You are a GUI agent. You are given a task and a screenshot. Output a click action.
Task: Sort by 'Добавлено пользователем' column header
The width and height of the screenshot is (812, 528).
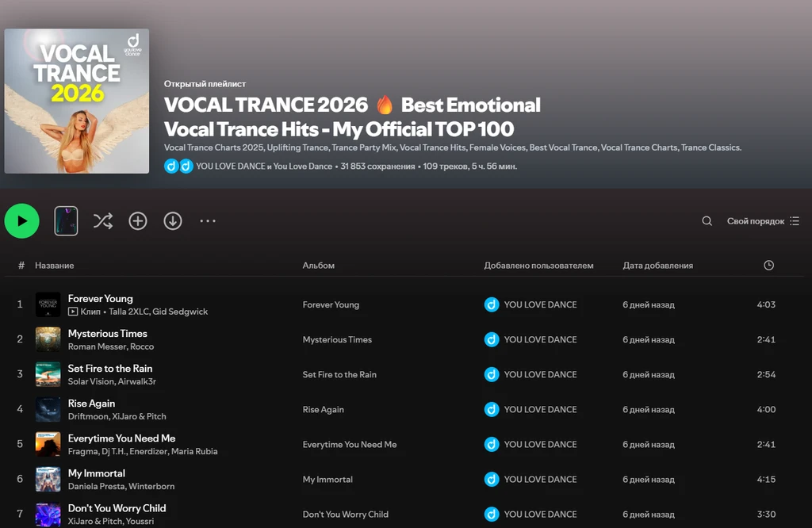pos(538,266)
